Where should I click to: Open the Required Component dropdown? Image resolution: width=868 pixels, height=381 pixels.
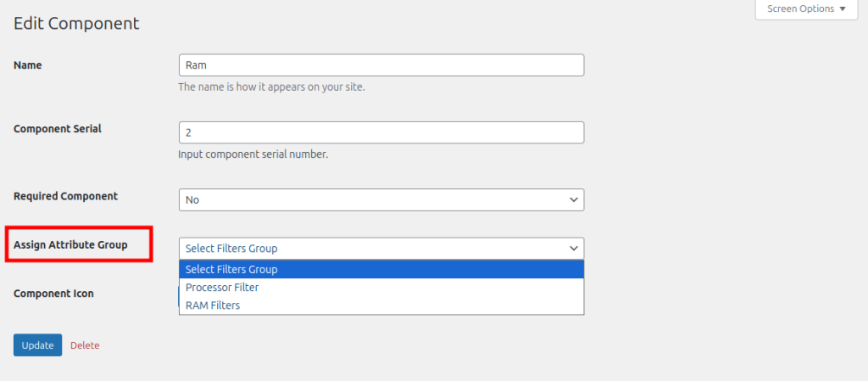tap(381, 200)
